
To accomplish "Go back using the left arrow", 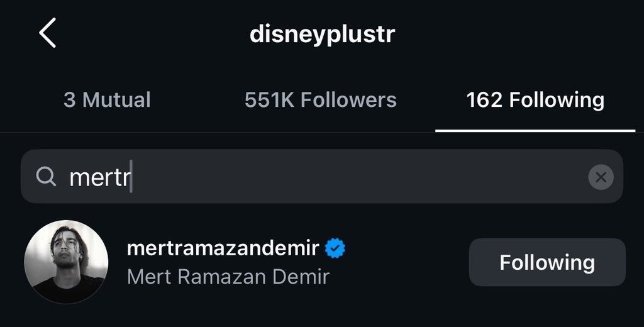I will point(48,33).
